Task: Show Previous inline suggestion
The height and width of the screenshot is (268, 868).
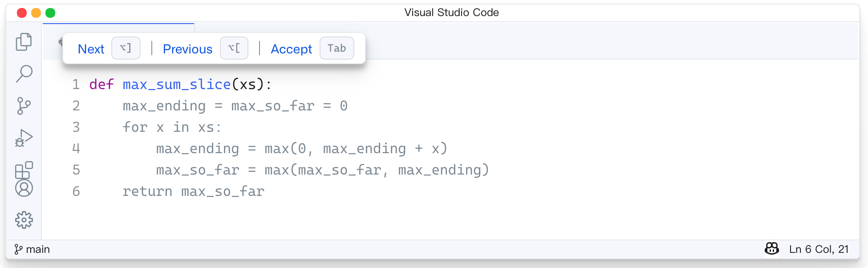Action: point(187,49)
